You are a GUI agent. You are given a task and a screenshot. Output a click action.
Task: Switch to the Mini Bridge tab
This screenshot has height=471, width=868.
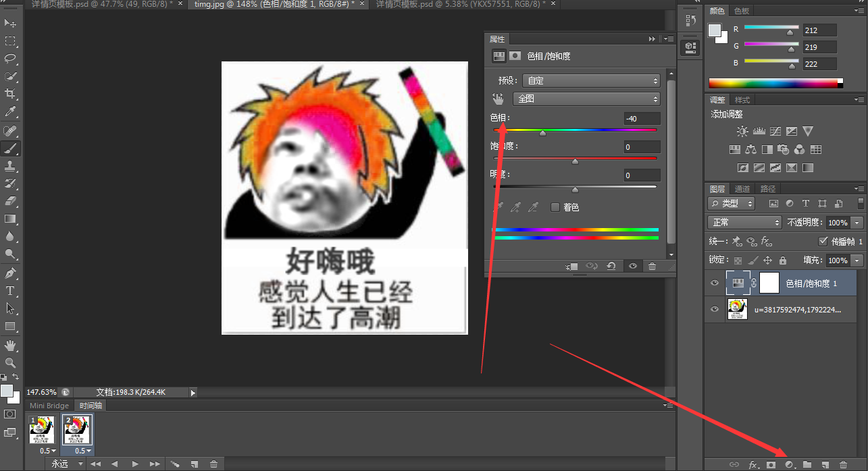tap(49, 406)
